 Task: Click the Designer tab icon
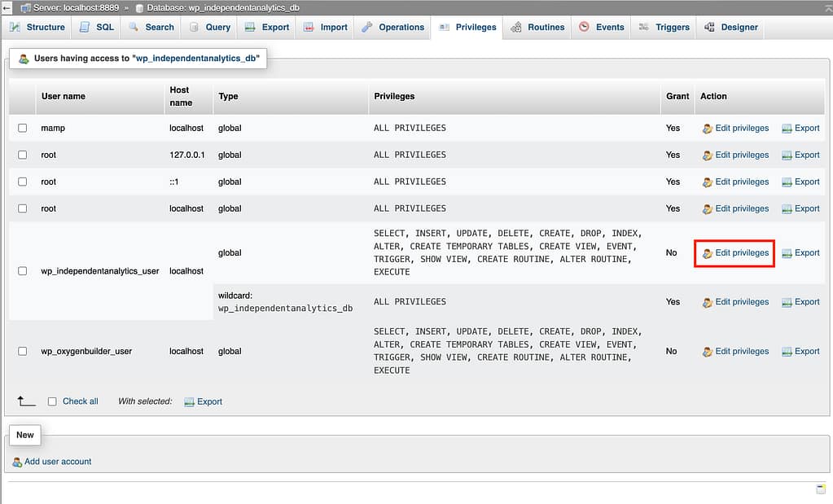[x=709, y=27]
